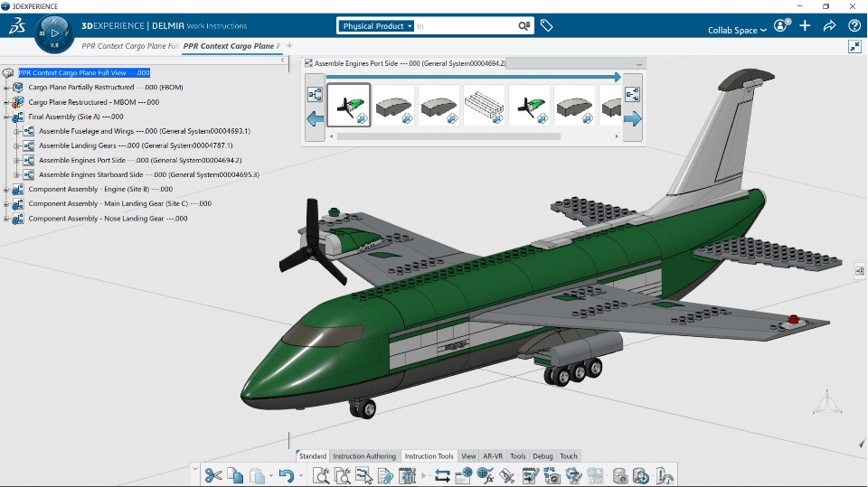
Task: Select Component Assembly - Nose Landing Gear item
Action: click(x=108, y=219)
